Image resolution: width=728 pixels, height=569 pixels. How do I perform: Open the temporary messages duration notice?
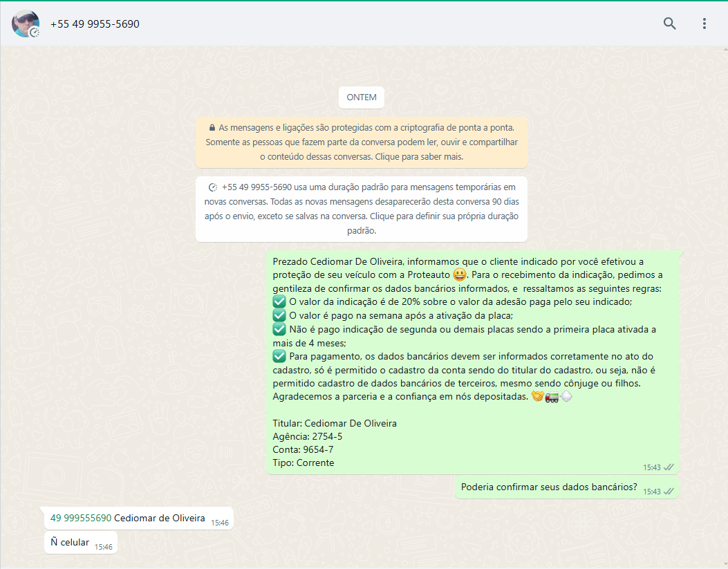pyautogui.click(x=362, y=209)
